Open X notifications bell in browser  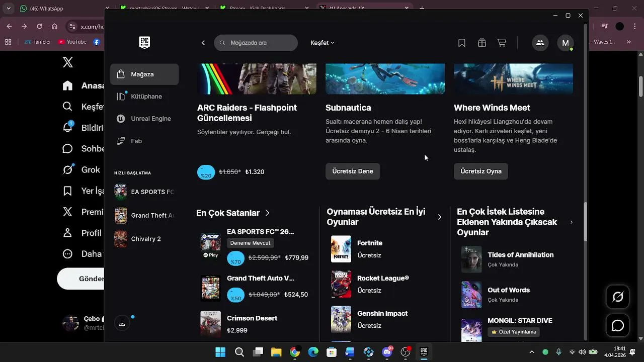tap(68, 127)
